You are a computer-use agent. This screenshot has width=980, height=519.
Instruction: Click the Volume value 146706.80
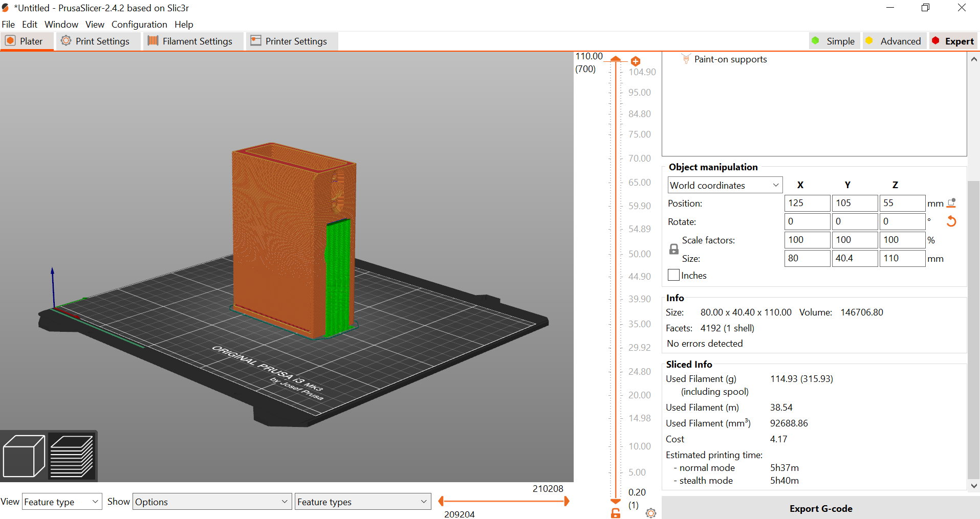click(862, 312)
